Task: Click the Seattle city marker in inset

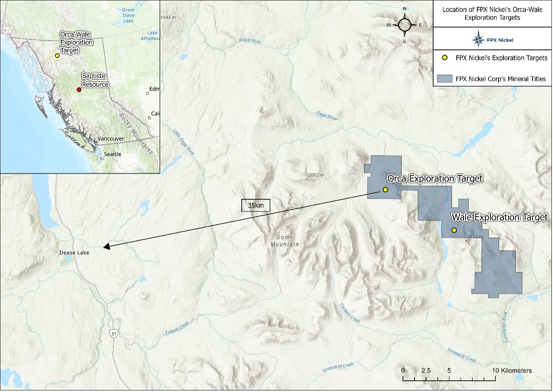Action: click(102, 158)
